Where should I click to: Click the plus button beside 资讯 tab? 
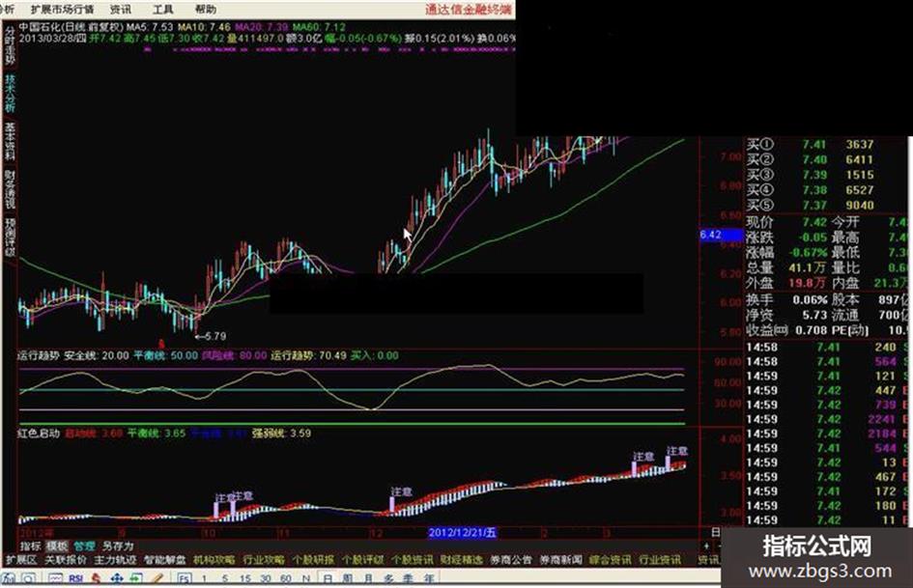706,546
